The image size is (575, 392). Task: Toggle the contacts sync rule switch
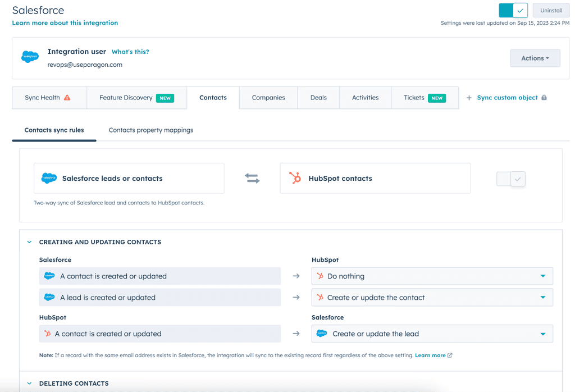[x=511, y=179]
